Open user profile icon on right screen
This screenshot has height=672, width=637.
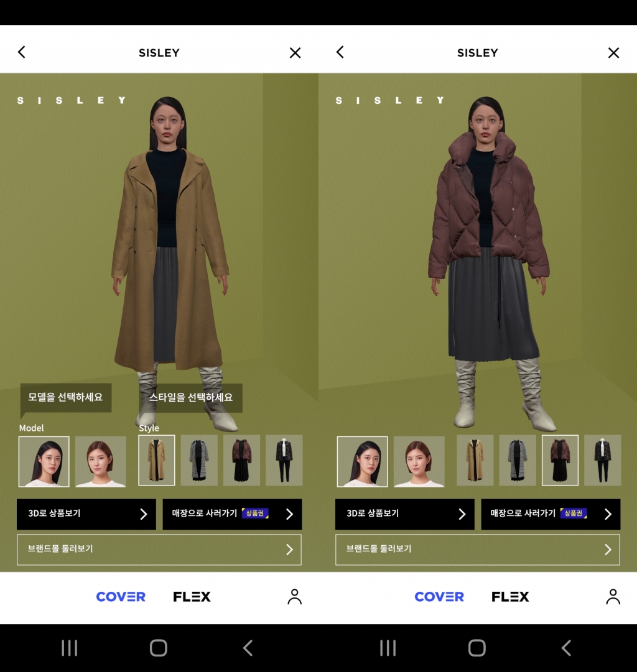(613, 597)
